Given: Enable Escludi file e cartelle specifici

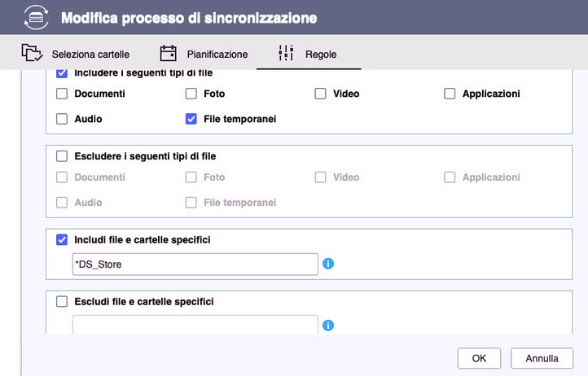Looking at the screenshot, I should pyautogui.click(x=62, y=301).
